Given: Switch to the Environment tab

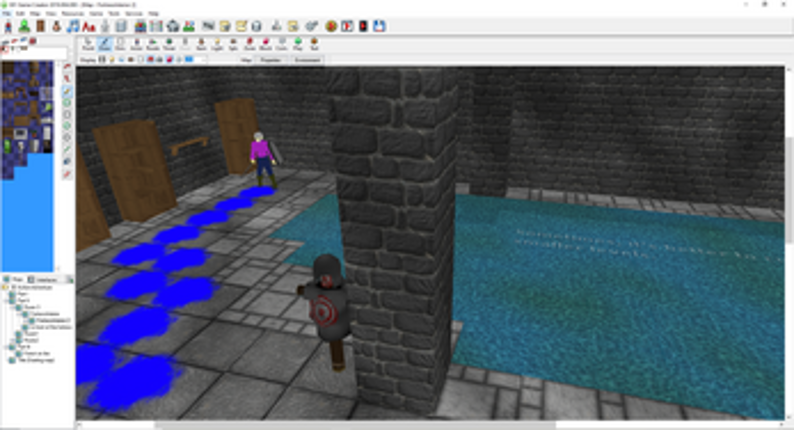Looking at the screenshot, I should click(307, 60).
